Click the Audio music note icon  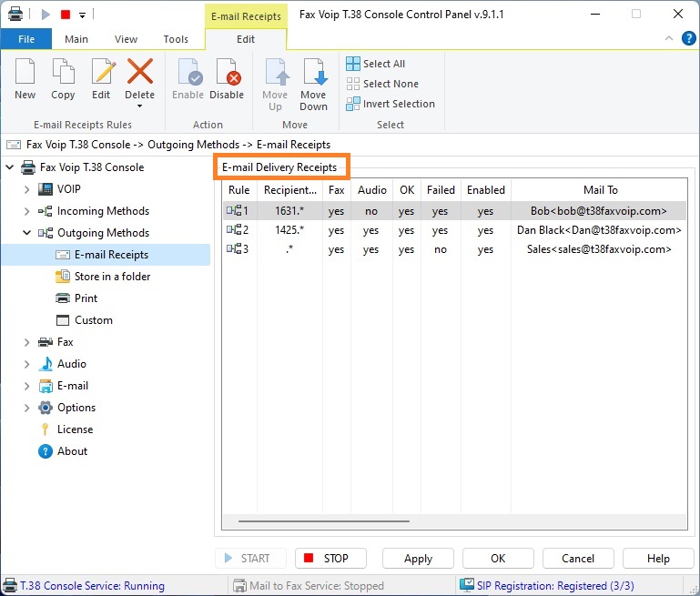pyautogui.click(x=46, y=364)
